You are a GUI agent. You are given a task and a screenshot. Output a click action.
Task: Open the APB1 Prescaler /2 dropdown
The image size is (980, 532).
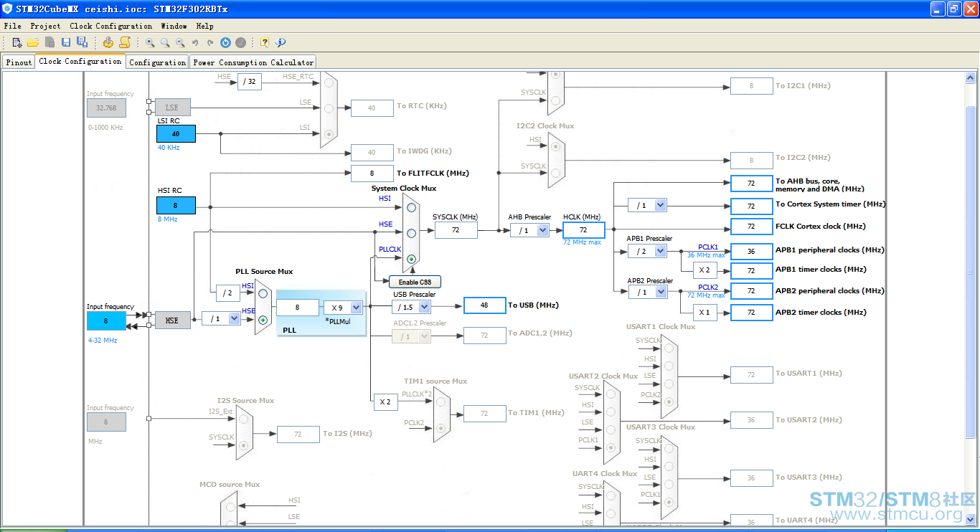[660, 252]
